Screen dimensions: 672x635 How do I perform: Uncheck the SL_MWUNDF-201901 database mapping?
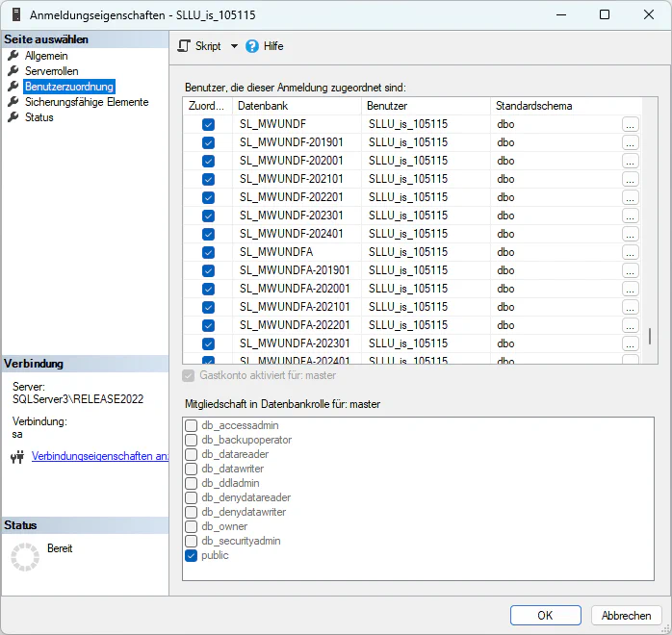[x=208, y=142]
